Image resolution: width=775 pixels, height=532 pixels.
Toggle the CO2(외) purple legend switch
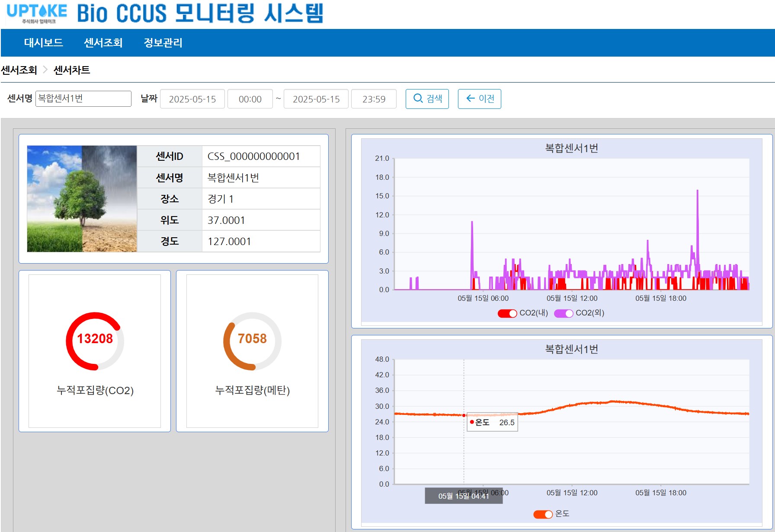click(564, 313)
